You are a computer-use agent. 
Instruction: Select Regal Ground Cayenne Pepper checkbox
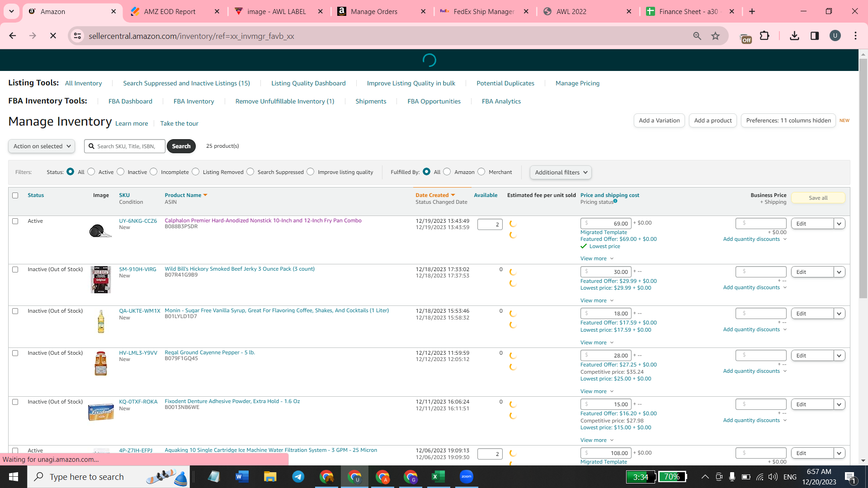pyautogui.click(x=15, y=353)
